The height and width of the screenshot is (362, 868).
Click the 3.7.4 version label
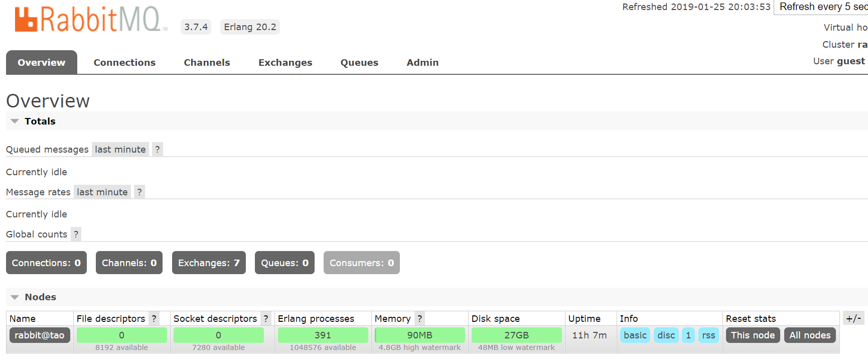coord(196,27)
